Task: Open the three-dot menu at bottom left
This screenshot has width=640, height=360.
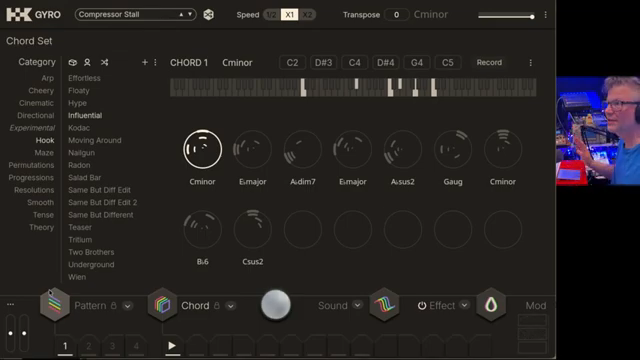Action: tap(11, 304)
